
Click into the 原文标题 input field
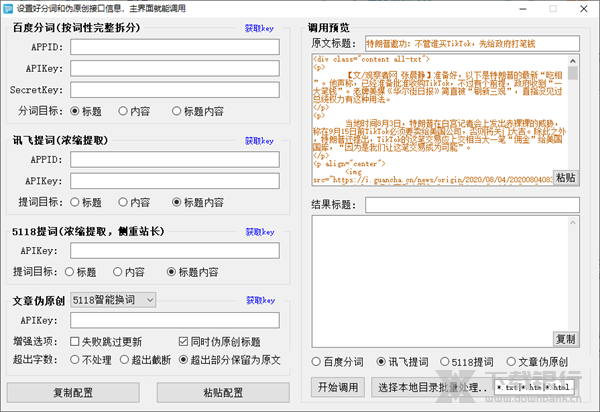472,44
